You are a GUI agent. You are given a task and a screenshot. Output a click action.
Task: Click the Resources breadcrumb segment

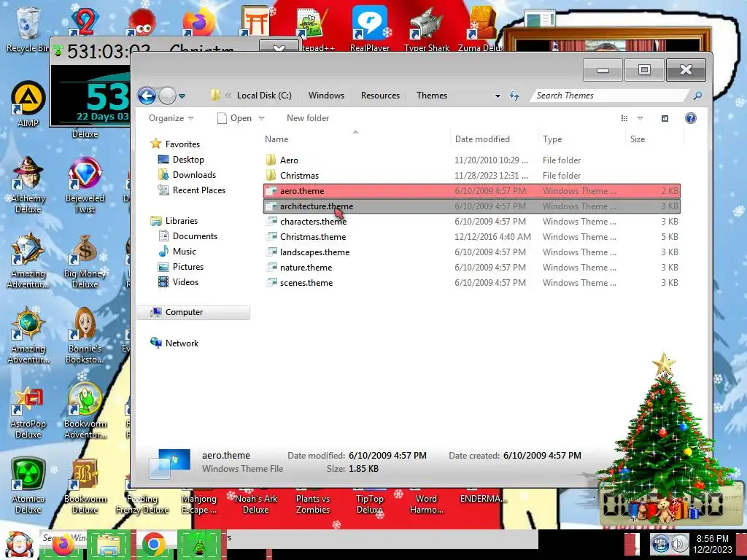pos(380,96)
